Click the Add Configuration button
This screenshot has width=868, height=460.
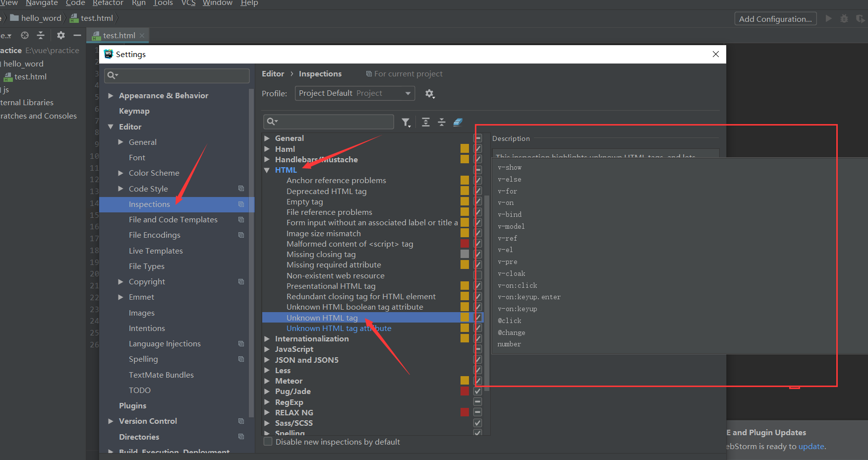click(x=775, y=18)
